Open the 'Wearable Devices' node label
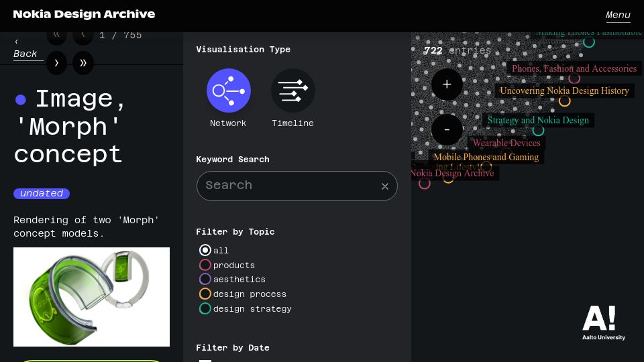644x362 pixels. 506,143
